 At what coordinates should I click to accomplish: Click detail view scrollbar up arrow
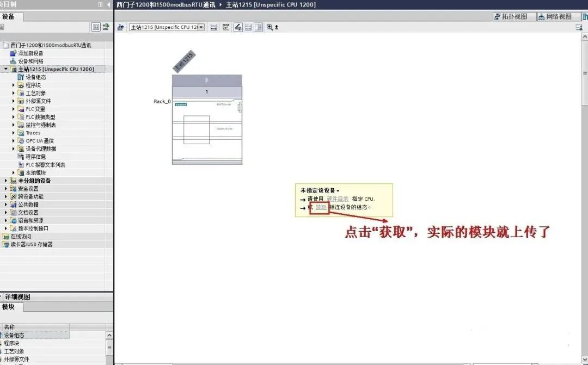(x=109, y=336)
